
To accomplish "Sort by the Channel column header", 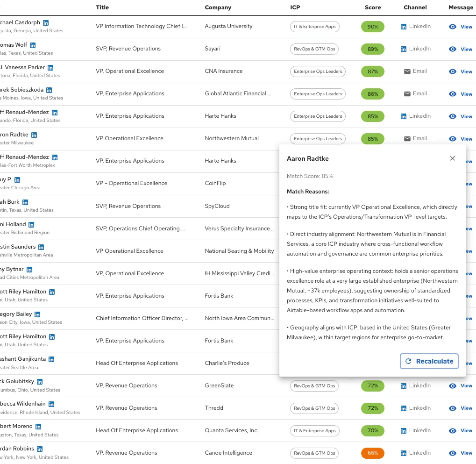I will (x=415, y=7).
